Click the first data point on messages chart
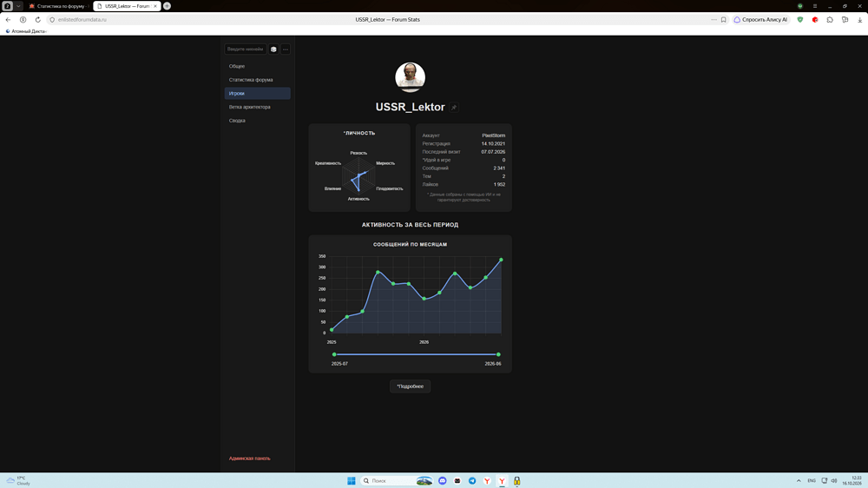 point(332,330)
